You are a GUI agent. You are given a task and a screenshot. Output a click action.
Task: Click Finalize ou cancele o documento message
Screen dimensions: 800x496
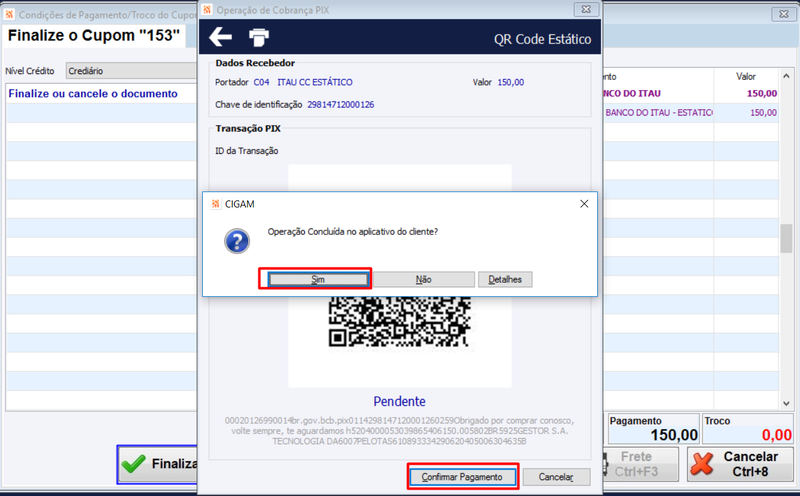[x=93, y=93]
